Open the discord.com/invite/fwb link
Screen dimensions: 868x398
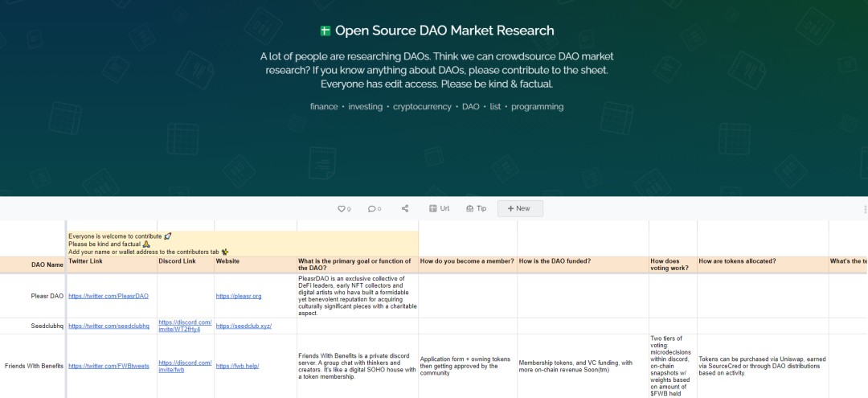185,366
